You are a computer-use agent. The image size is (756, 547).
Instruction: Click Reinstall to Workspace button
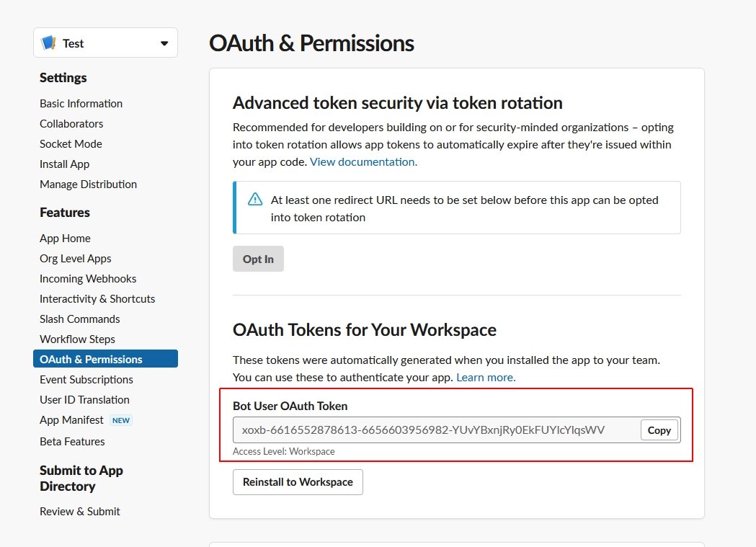click(298, 482)
